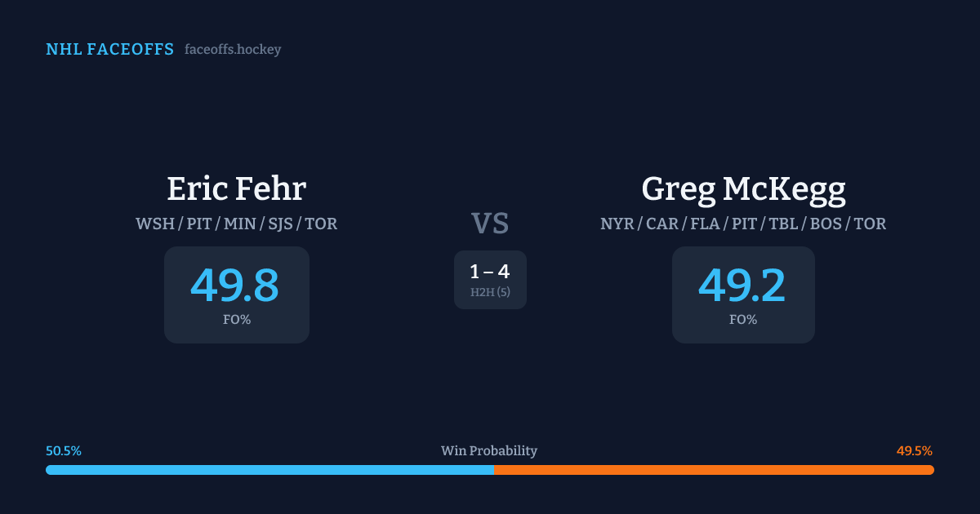The image size is (980, 514).
Task: Click the 49.5% win probability value
Action: pos(915,451)
